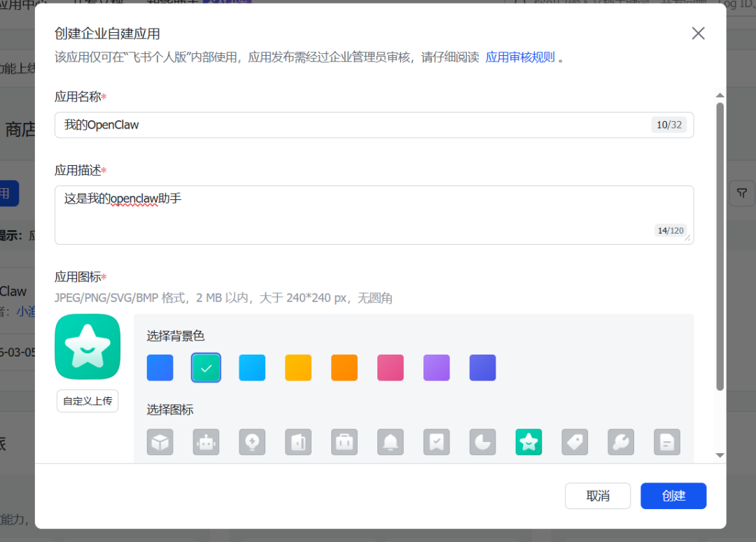The height and width of the screenshot is (542, 756).
Task: Choose the robot icon
Action: [206, 442]
